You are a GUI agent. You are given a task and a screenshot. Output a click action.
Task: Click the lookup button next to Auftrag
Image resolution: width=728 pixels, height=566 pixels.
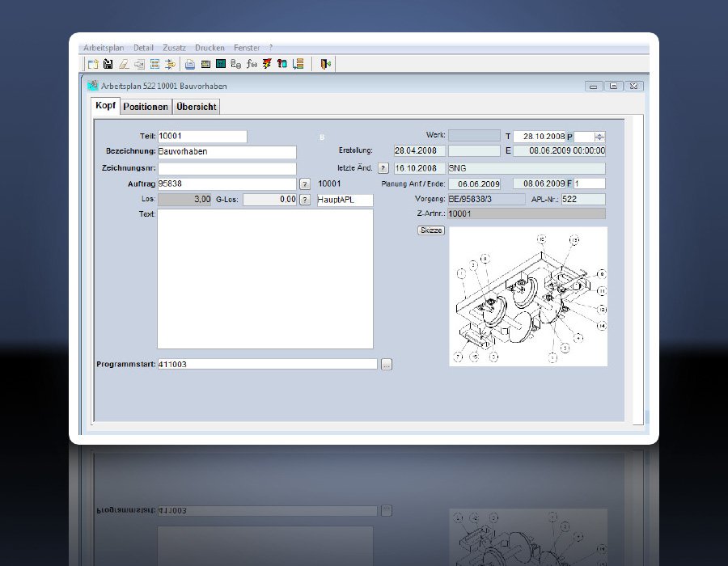point(305,184)
